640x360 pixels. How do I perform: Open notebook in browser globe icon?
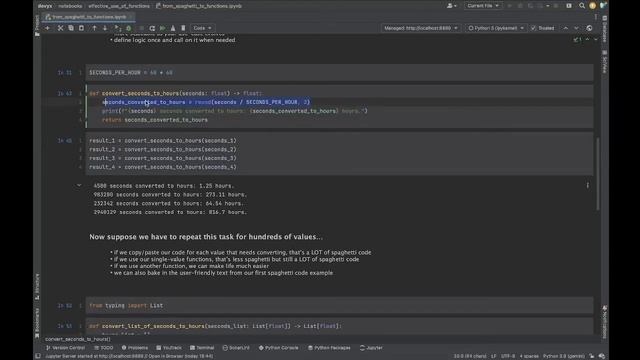(589, 28)
